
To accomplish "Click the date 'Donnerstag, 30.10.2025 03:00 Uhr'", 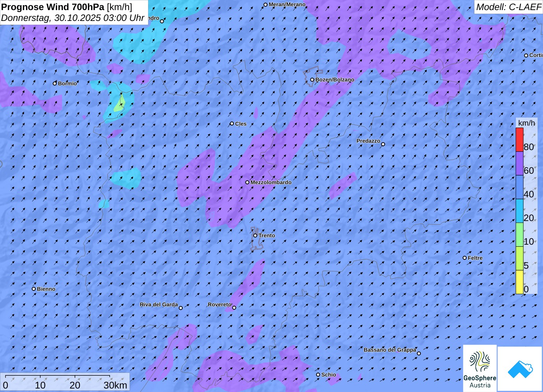I will (x=73, y=18).
